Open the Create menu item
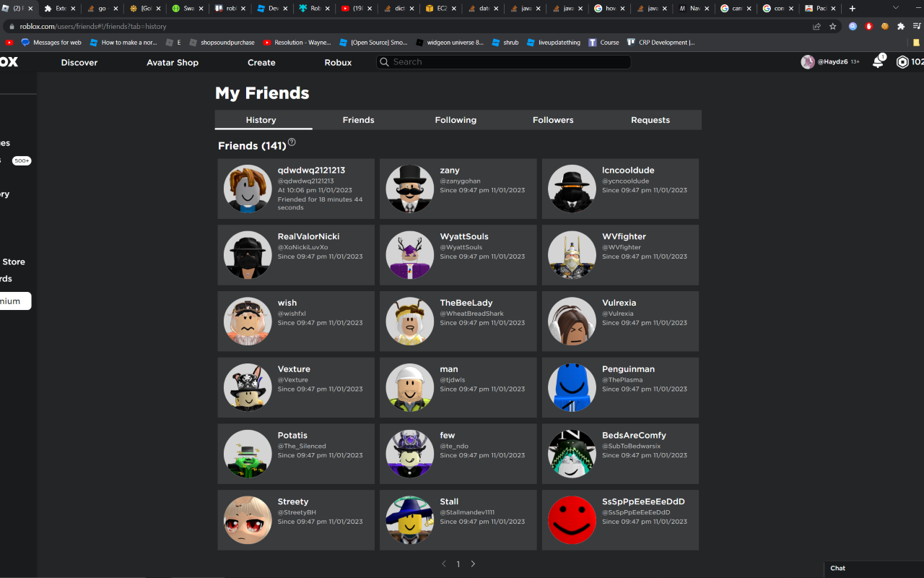Screen dimensions: 924x578 [x=261, y=62]
